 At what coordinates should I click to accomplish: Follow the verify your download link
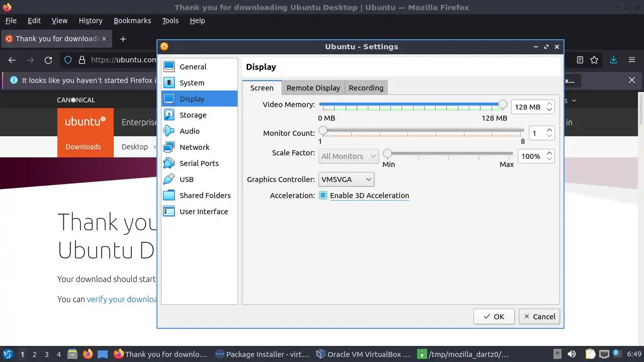[x=122, y=299]
